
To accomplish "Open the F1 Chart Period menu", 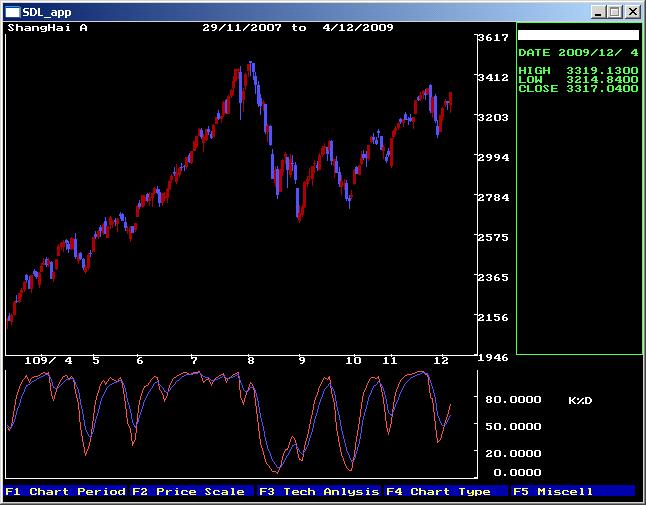I will (66, 491).
